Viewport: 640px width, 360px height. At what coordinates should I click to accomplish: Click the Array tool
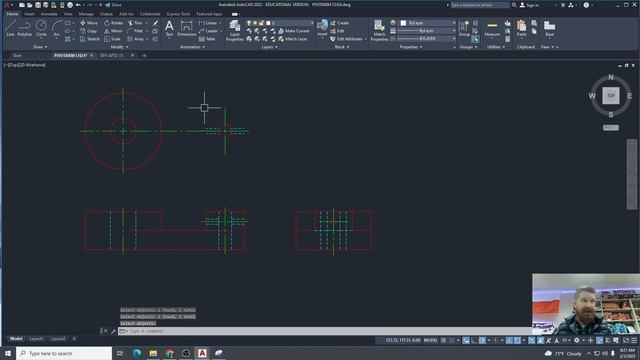136,39
